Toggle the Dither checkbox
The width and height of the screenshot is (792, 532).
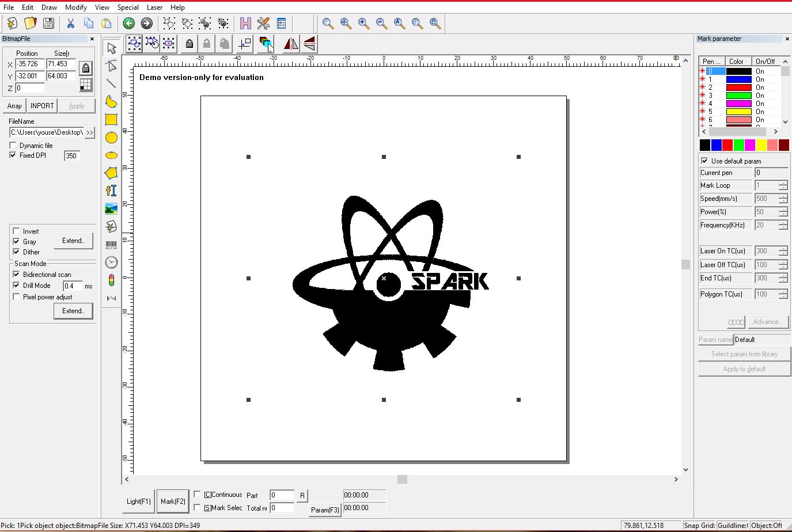pos(16,252)
